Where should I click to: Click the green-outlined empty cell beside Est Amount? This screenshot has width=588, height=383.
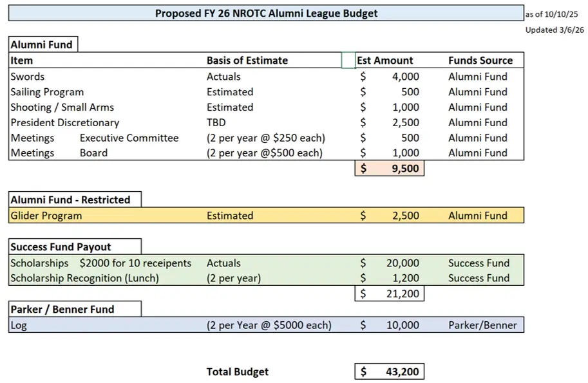point(348,61)
